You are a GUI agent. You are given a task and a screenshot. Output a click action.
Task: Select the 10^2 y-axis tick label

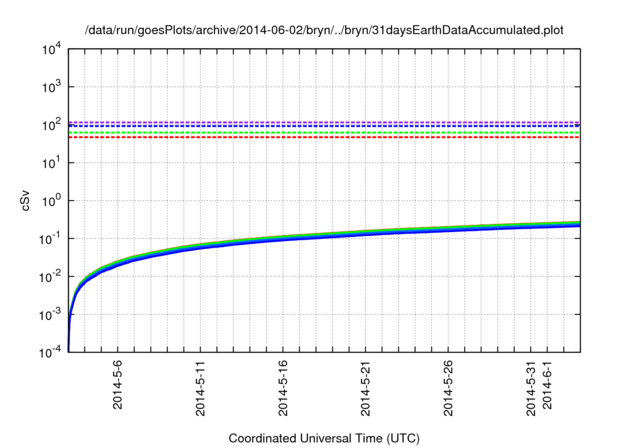click(53, 124)
